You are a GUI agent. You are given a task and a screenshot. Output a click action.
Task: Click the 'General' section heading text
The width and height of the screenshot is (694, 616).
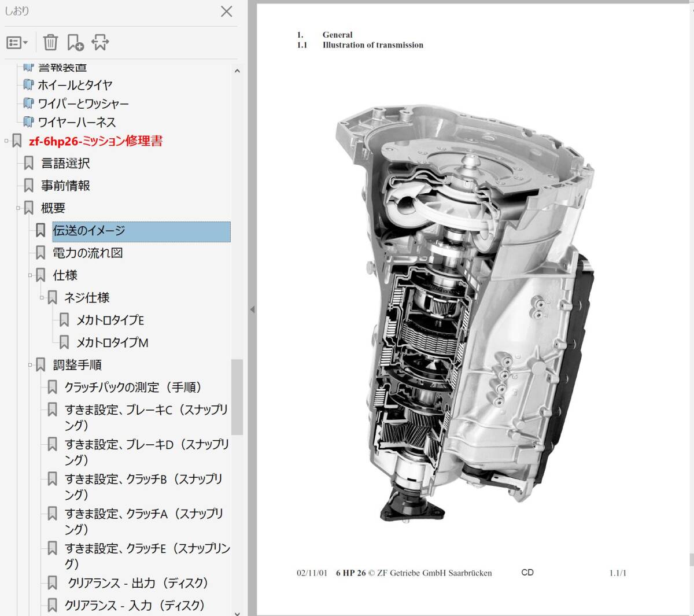coord(338,35)
